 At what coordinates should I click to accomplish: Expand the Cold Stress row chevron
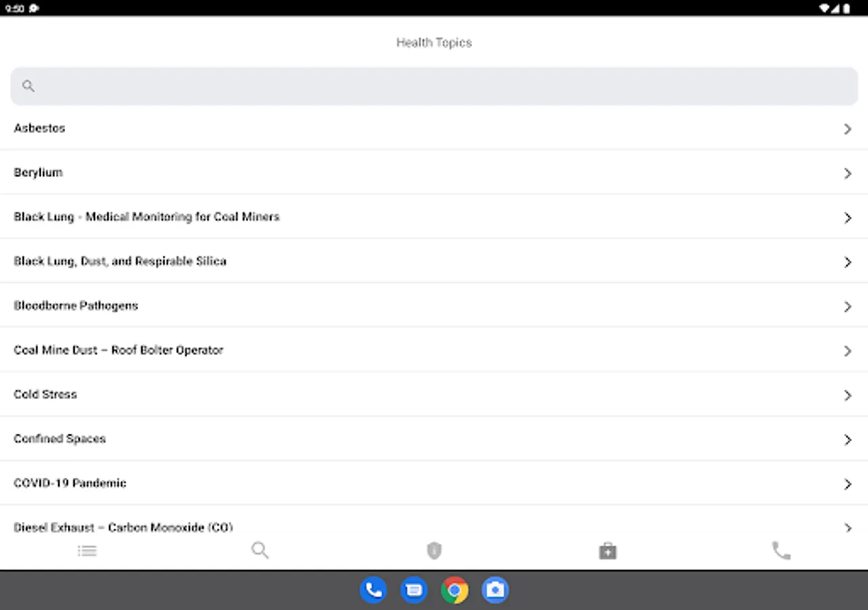pyautogui.click(x=848, y=395)
